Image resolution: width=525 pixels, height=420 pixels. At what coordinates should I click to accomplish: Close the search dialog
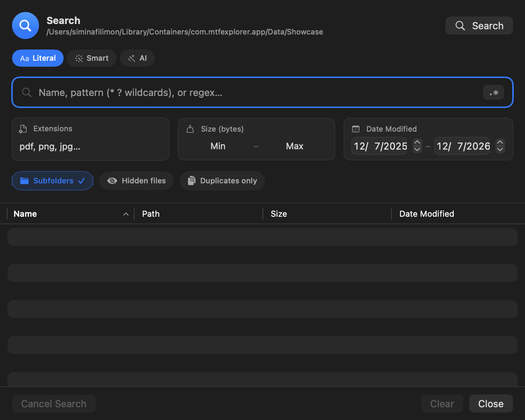point(491,403)
